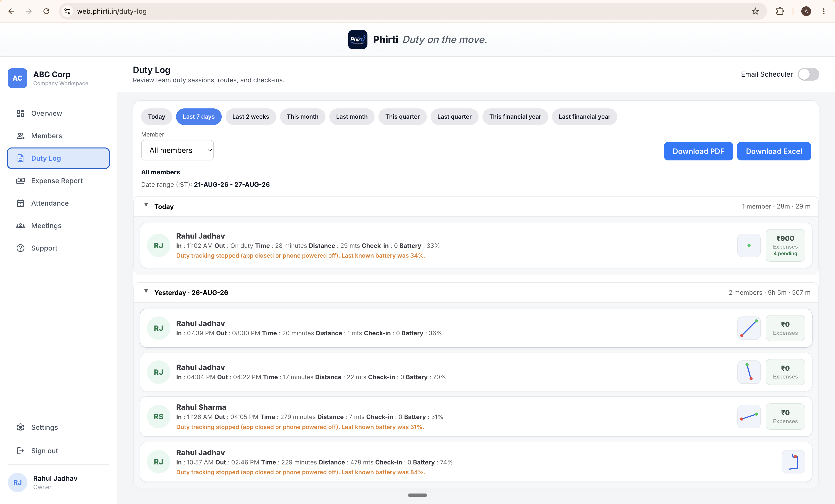
Task: Open the browser extensions puzzle icon
Action: (780, 11)
